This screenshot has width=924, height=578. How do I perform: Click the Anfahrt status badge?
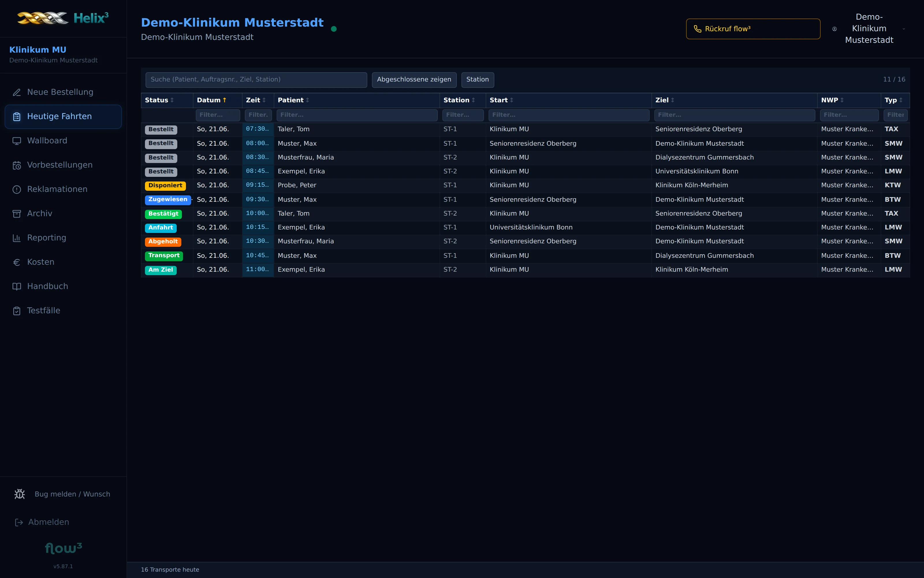(161, 228)
